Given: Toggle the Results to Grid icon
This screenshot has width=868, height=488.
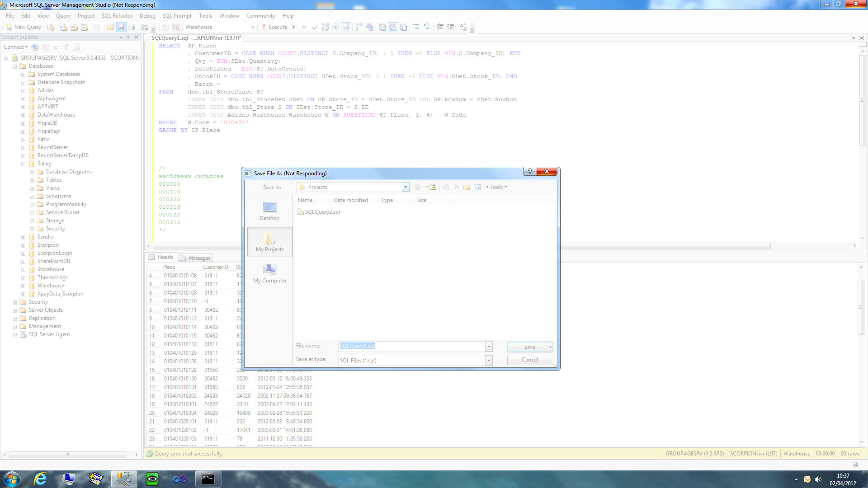Looking at the screenshot, I should coord(393,27).
